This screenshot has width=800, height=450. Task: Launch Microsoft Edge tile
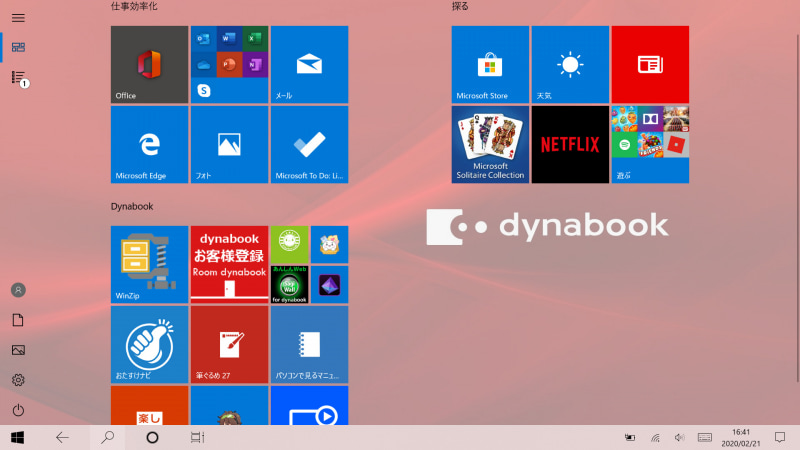pyautogui.click(x=149, y=145)
